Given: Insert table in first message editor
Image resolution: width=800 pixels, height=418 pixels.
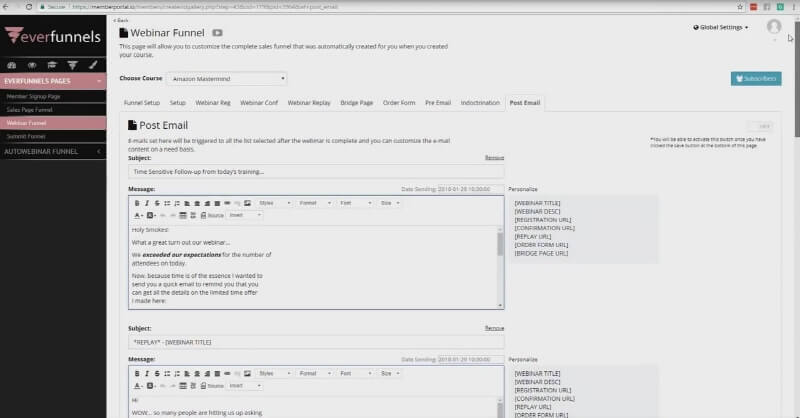Looking at the screenshot, I should point(183,215).
